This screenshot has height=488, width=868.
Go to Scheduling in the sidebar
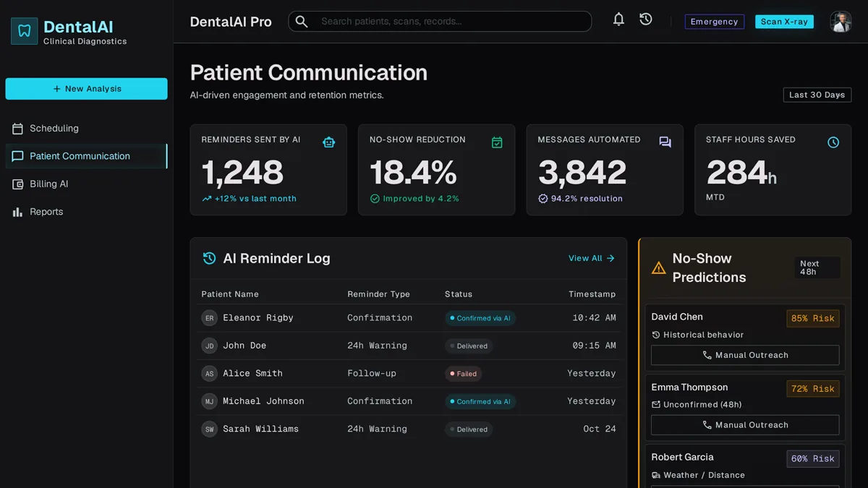click(x=86, y=129)
